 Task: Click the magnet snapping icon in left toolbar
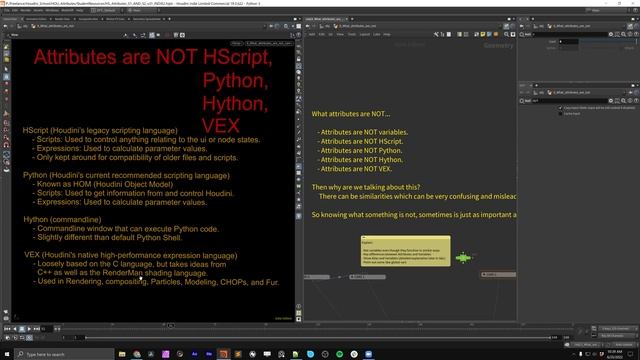click(x=6, y=144)
